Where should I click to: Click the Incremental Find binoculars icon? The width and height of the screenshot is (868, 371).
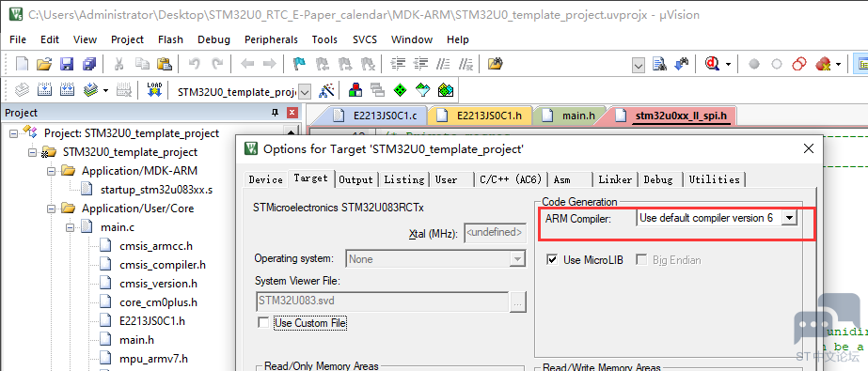(x=682, y=64)
